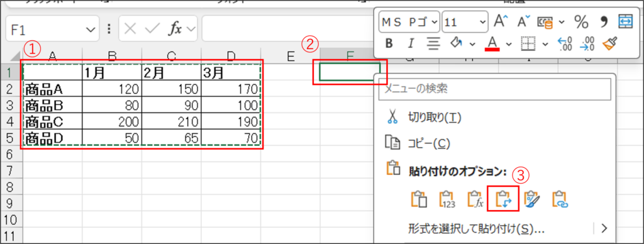Select the cell with value 210
This screenshot has height=244, width=644.
[x=171, y=121]
